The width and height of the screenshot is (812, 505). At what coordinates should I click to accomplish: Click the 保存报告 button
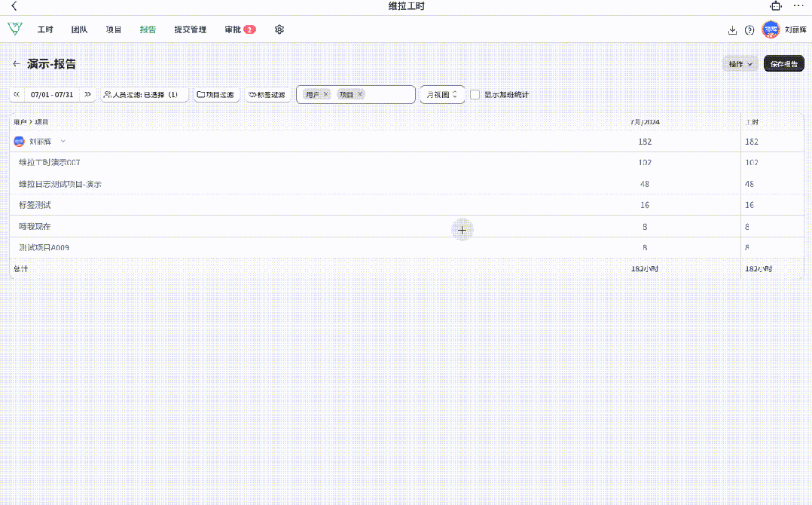point(783,64)
